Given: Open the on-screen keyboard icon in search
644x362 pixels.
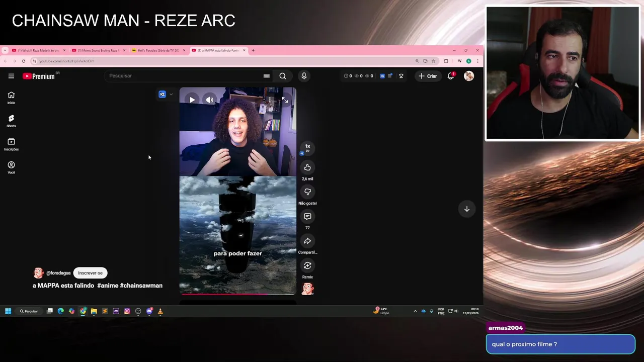Looking at the screenshot, I should 267,76.
